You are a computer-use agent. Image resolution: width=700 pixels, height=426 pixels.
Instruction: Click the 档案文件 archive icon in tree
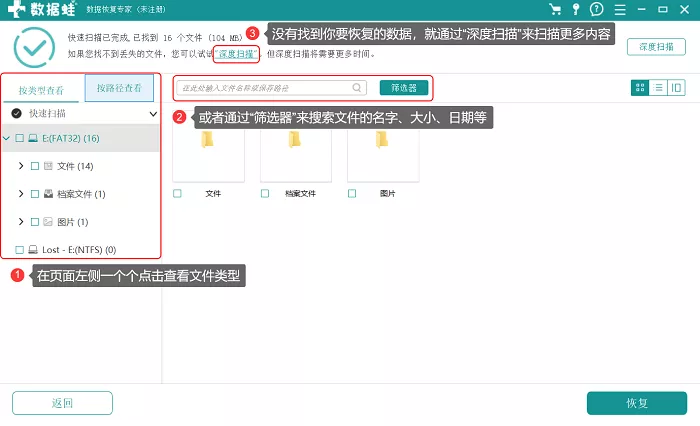48,194
